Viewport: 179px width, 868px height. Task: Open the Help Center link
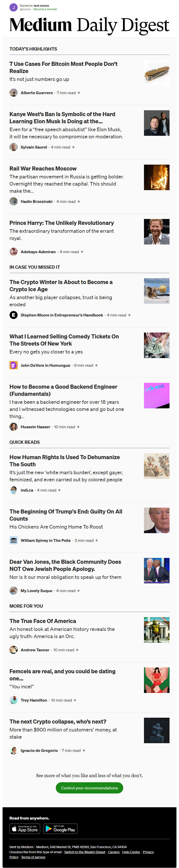(131, 852)
